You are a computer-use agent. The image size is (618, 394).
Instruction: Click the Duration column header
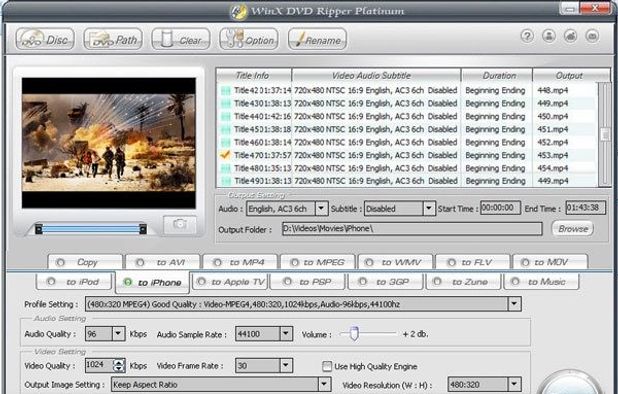(497, 76)
